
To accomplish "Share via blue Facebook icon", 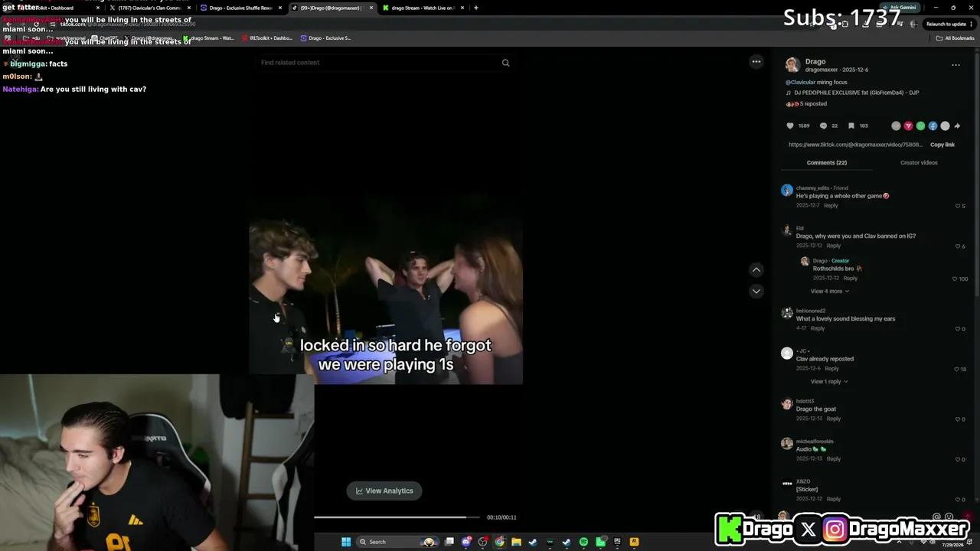I will click(x=933, y=126).
